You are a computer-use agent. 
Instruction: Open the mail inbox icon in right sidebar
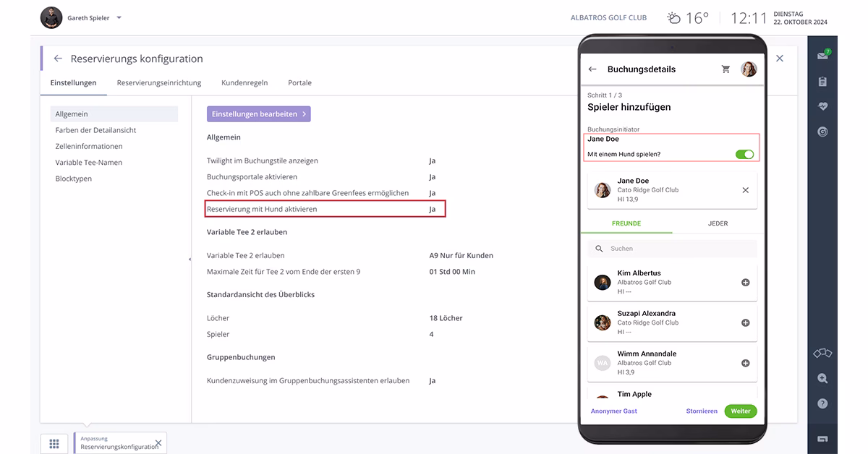822,56
